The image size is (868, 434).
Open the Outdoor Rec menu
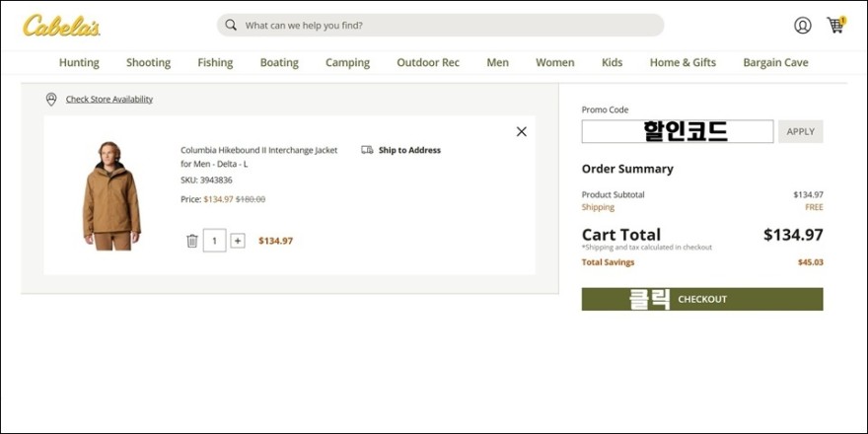pyautogui.click(x=428, y=62)
